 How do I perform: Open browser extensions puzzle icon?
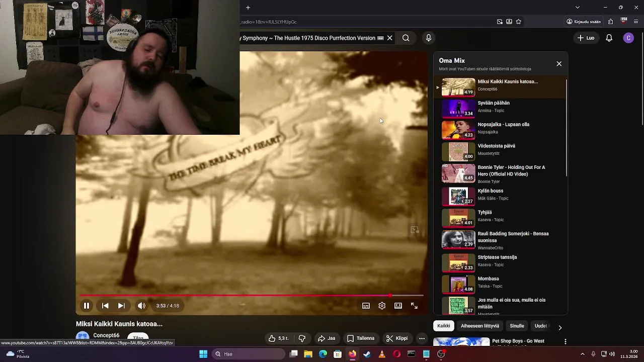click(610, 22)
